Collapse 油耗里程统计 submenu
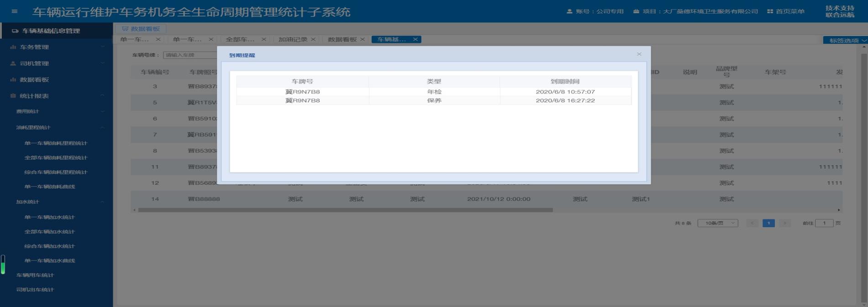The width and height of the screenshot is (868, 307). pos(57,127)
